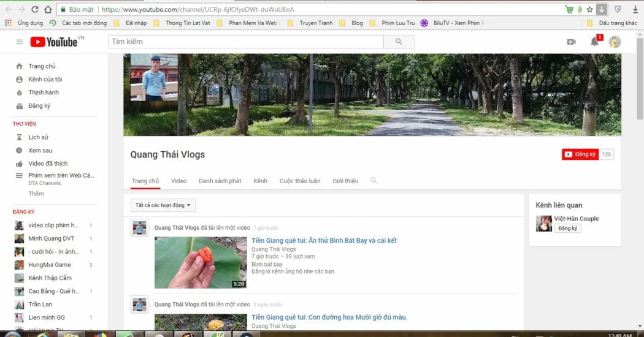This screenshot has width=644, height=337.
Task: Go to YouTube home via logo
Action: point(54,42)
